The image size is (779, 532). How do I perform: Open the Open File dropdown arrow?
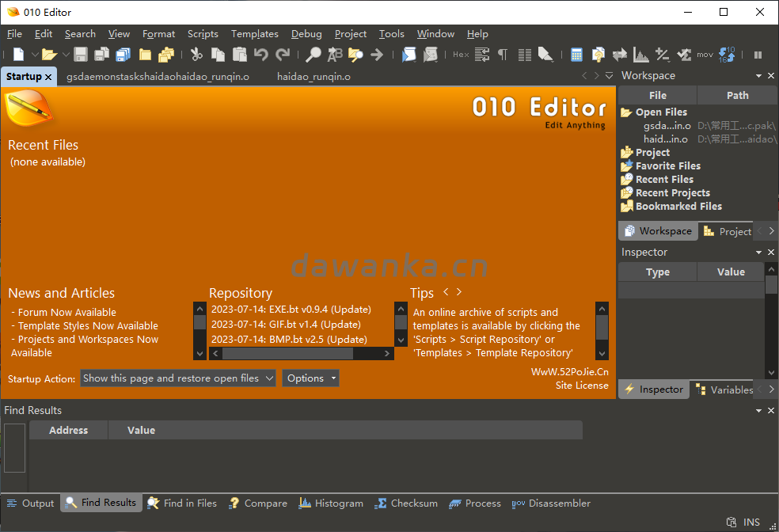point(66,54)
